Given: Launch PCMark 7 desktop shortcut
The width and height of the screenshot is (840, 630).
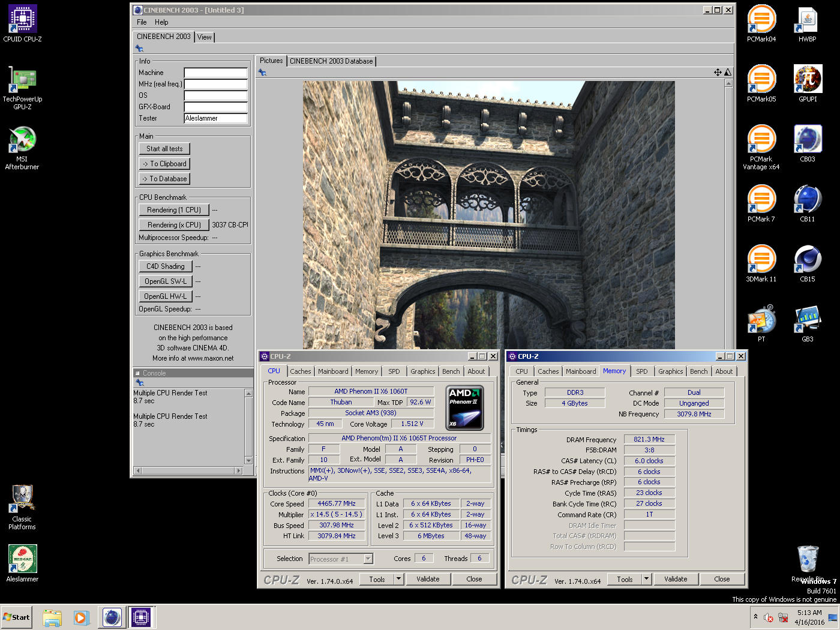Looking at the screenshot, I should [761, 204].
